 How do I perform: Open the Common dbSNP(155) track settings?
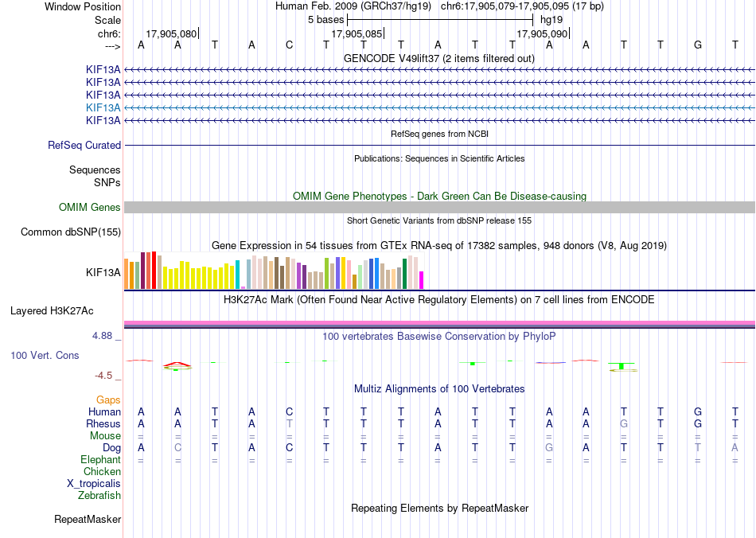point(71,232)
